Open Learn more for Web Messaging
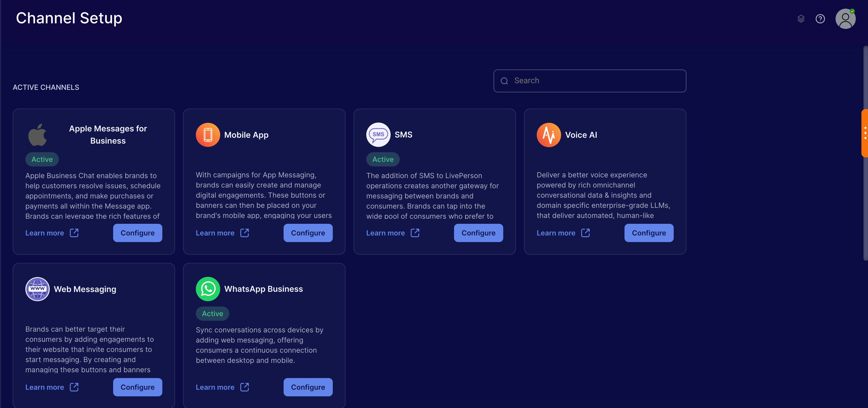The height and width of the screenshot is (408, 868). (x=45, y=387)
